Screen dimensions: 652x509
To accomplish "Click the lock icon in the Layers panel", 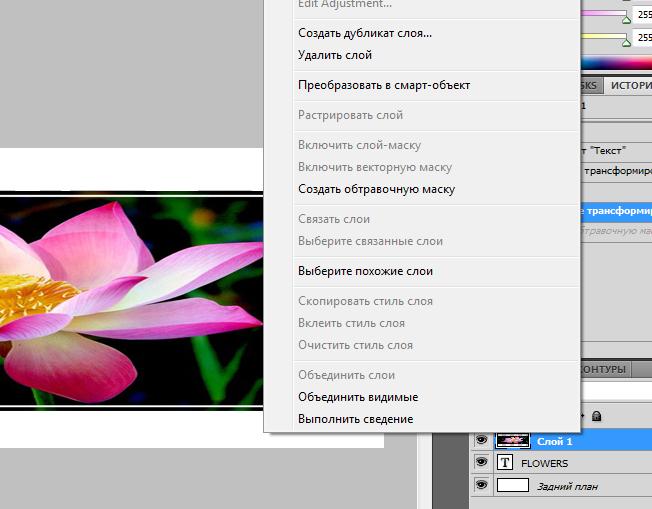I will pos(597,415).
